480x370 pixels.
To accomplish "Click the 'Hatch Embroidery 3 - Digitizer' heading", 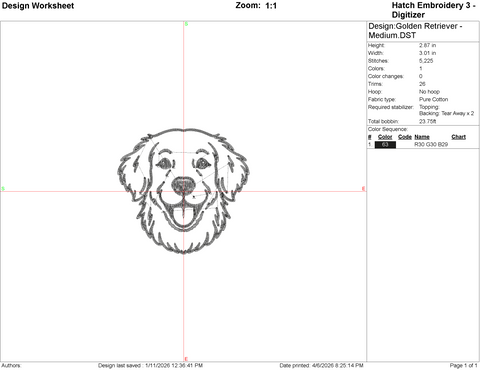I will pos(433,10).
